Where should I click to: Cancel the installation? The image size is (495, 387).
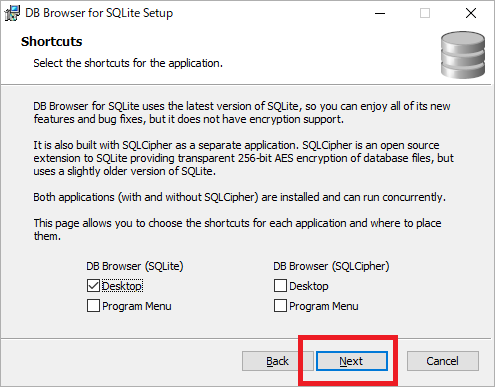443,361
